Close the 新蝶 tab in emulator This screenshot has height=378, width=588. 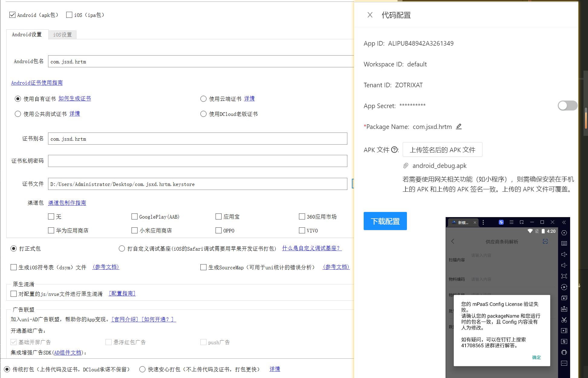tap(475, 223)
